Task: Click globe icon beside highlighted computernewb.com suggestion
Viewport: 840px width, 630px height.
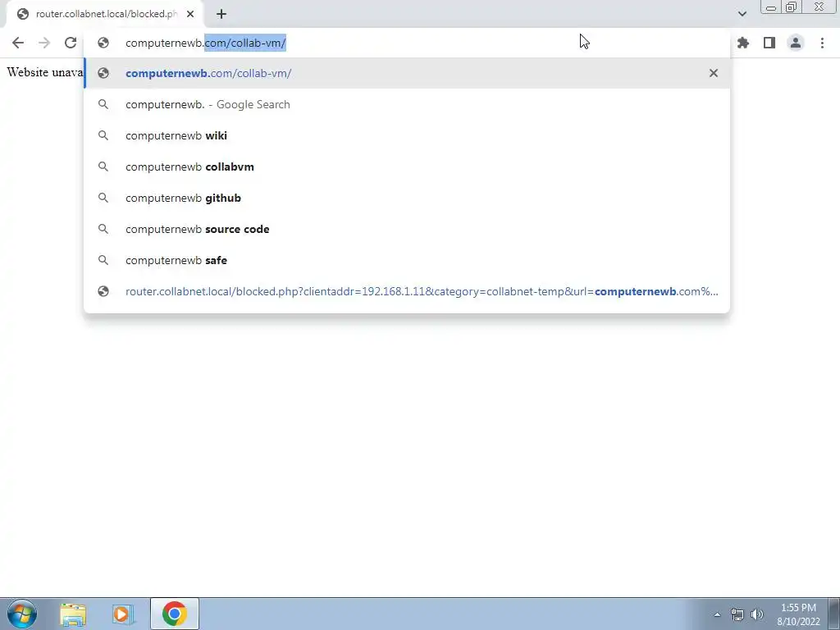Action: (x=103, y=73)
